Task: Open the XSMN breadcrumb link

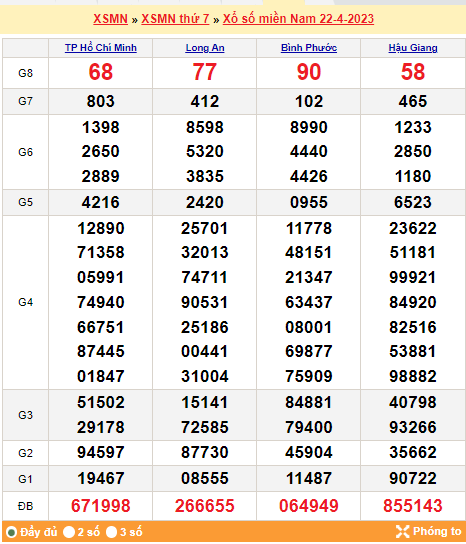Action: coord(110,19)
